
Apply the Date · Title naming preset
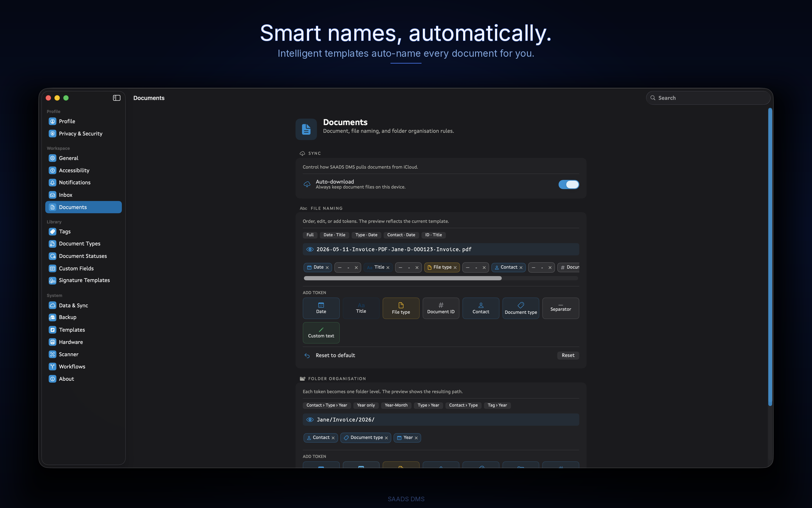coord(334,235)
